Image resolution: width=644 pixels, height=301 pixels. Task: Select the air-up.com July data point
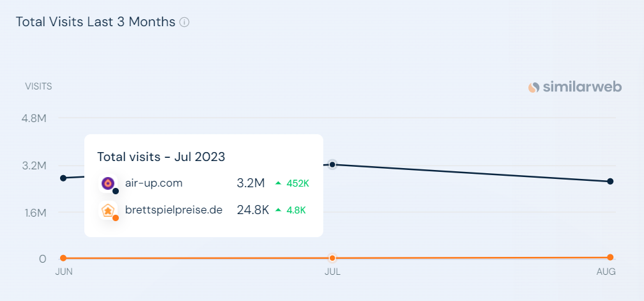click(x=332, y=164)
